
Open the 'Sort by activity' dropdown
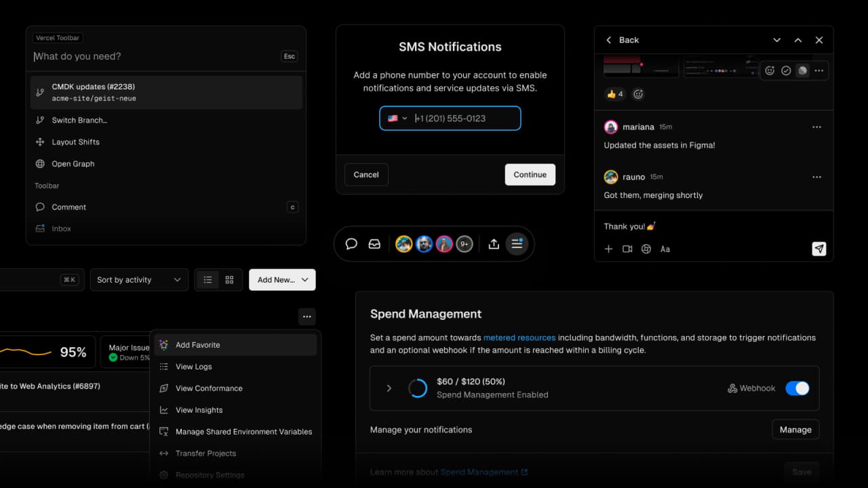(x=139, y=280)
